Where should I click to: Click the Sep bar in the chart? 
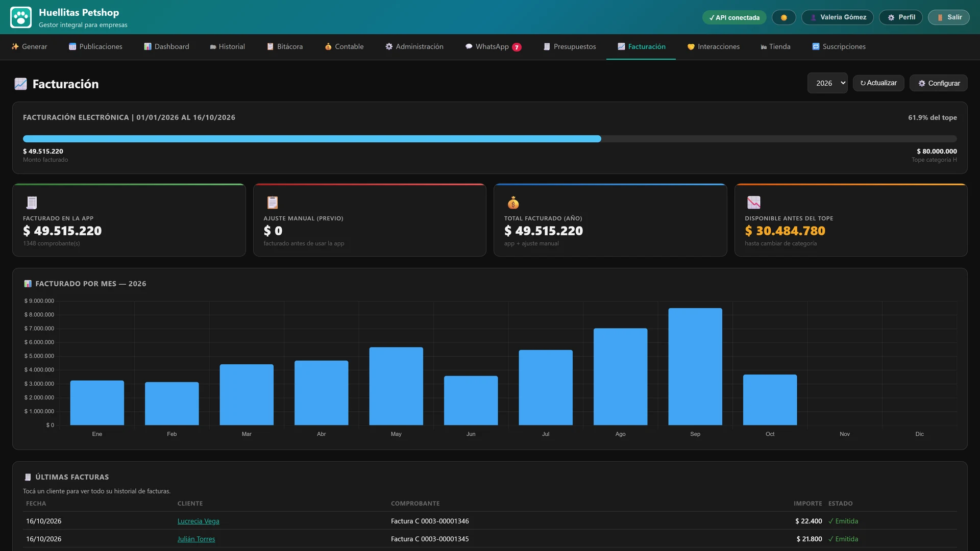(x=695, y=366)
